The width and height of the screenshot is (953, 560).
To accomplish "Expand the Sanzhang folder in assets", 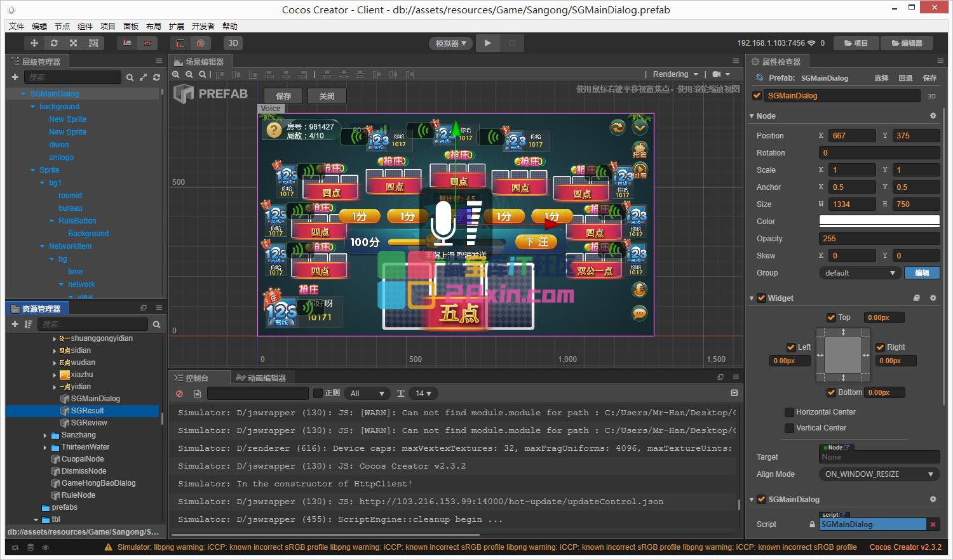I will tap(45, 436).
